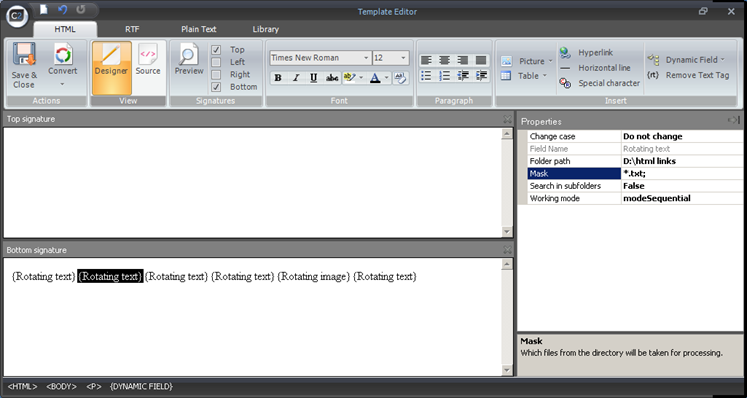This screenshot has width=747, height=398.
Task: Toggle strikethrough formatting
Action: [332, 78]
